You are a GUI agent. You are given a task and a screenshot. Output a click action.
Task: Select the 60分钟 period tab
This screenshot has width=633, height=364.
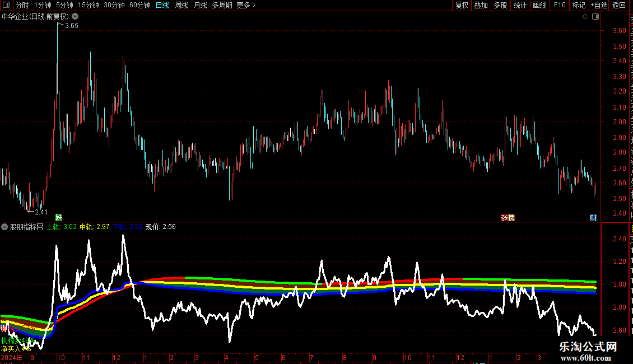click(139, 5)
